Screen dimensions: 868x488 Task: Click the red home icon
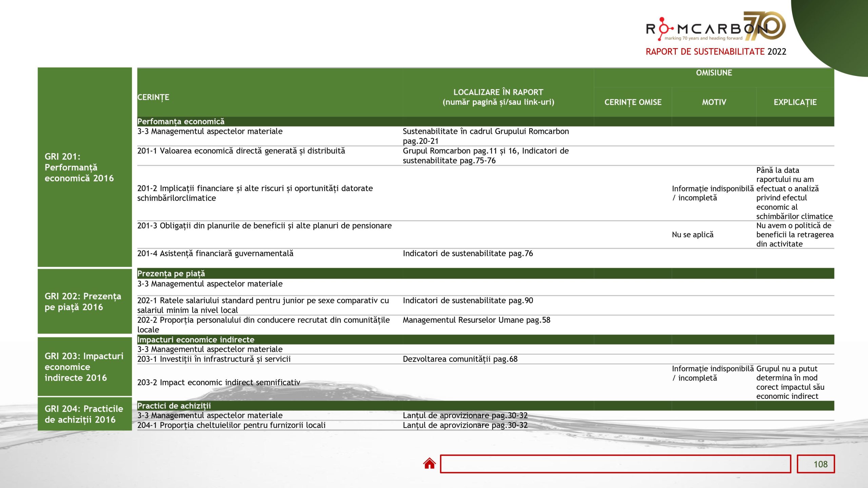pos(429,463)
